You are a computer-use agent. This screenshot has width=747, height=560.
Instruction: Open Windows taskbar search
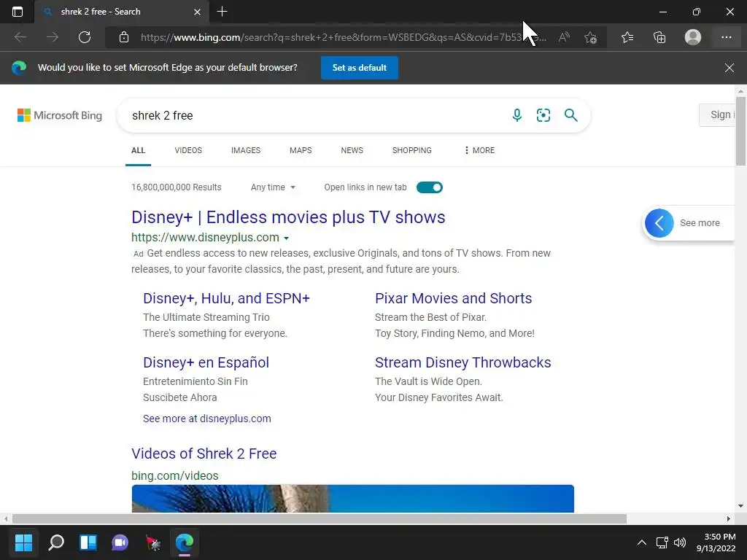(55, 542)
